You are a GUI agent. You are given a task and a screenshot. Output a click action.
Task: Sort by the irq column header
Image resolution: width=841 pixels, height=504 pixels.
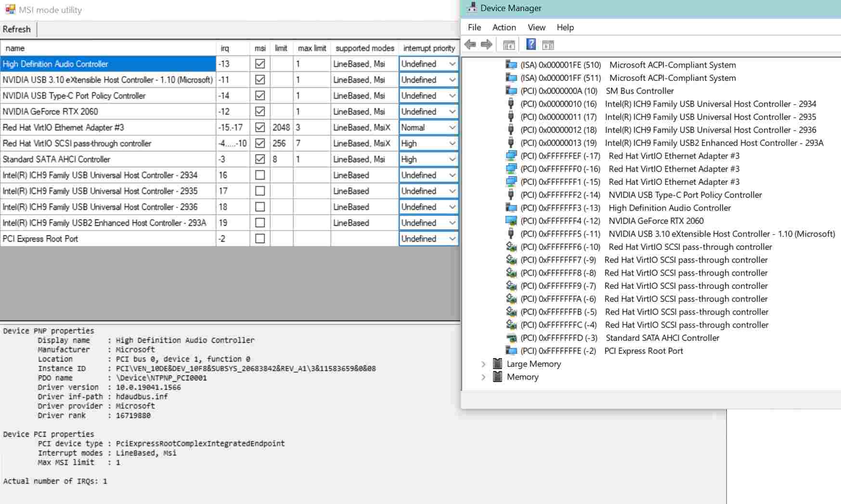[x=233, y=48]
